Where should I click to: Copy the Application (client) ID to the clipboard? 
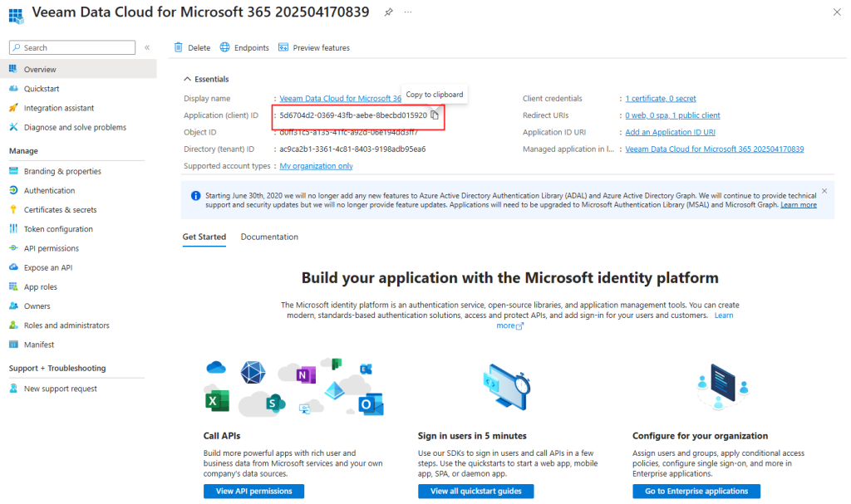tap(435, 115)
